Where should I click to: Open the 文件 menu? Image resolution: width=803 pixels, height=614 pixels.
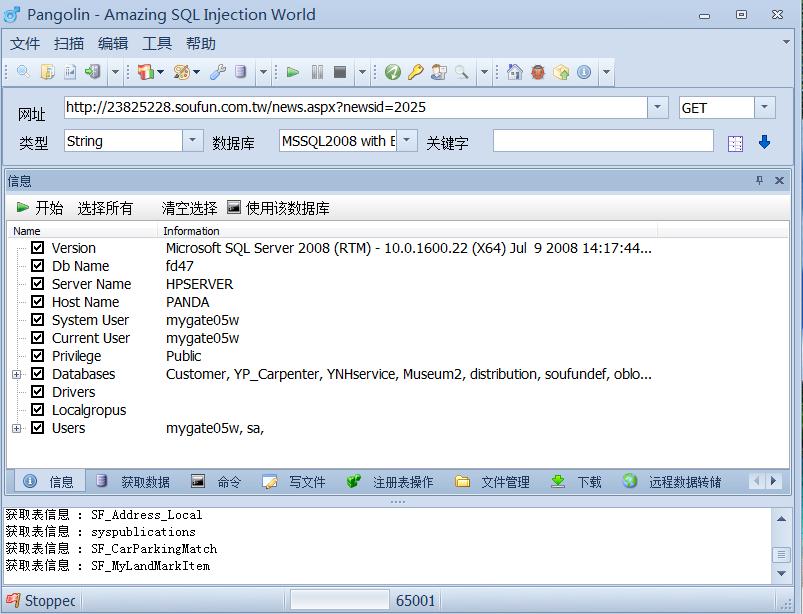tap(25, 44)
